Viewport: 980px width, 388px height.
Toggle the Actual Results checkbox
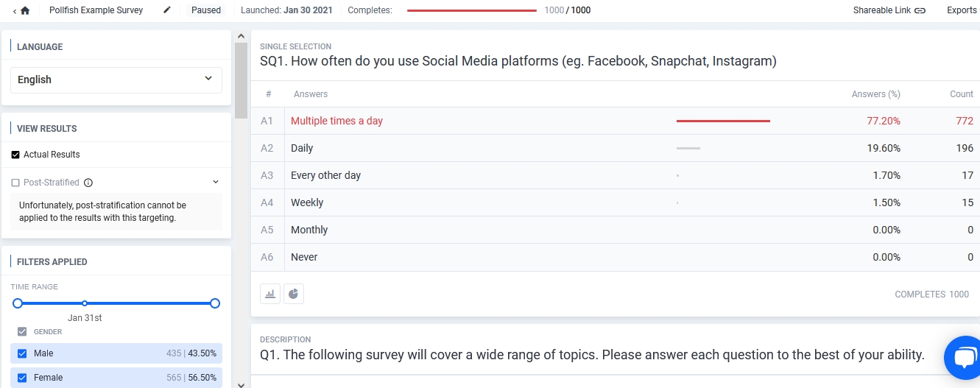tap(15, 155)
